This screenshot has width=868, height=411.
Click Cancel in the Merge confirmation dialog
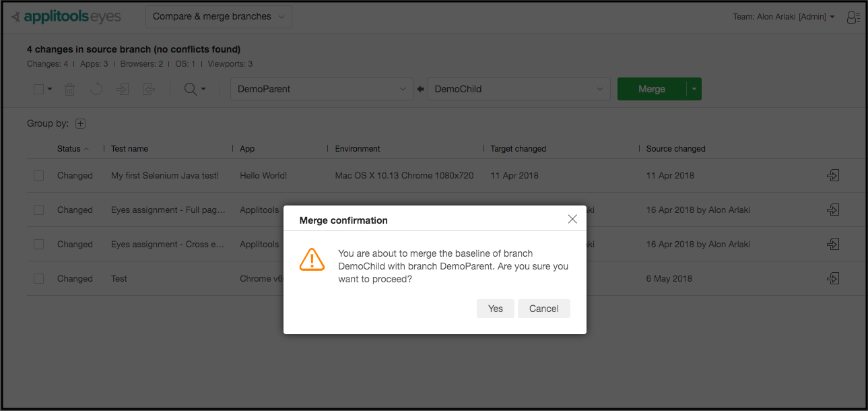[543, 309]
